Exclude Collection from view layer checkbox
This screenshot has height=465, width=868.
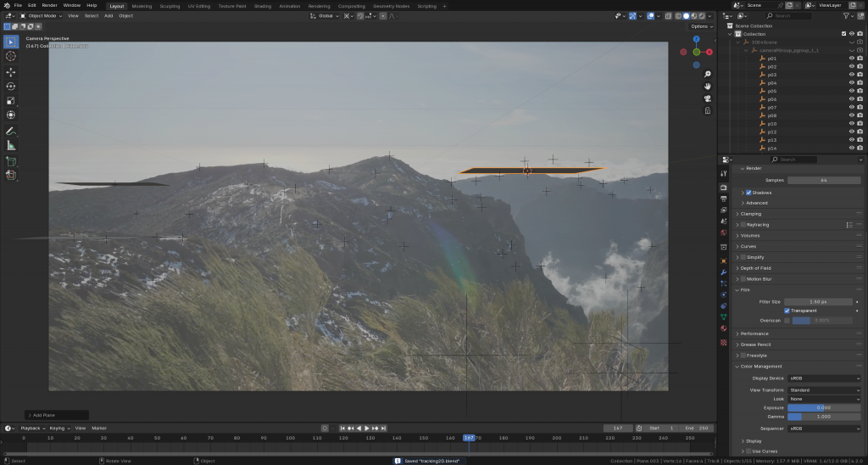[x=843, y=34]
